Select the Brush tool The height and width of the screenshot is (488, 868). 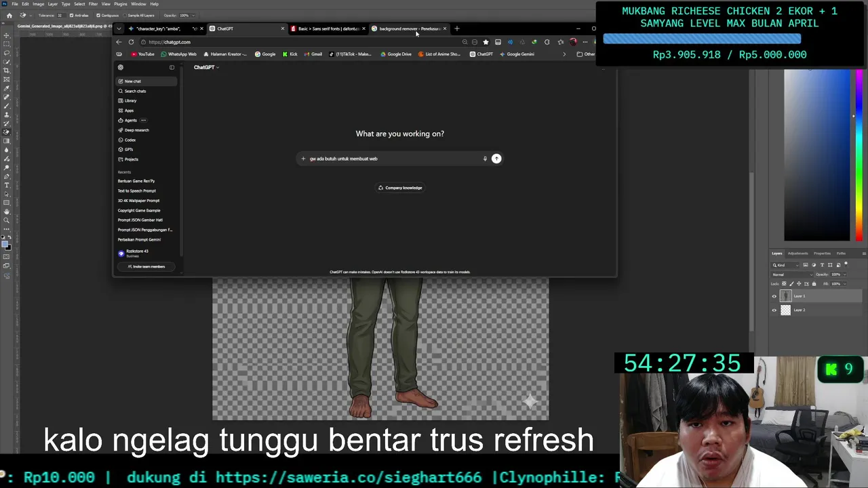[7, 106]
